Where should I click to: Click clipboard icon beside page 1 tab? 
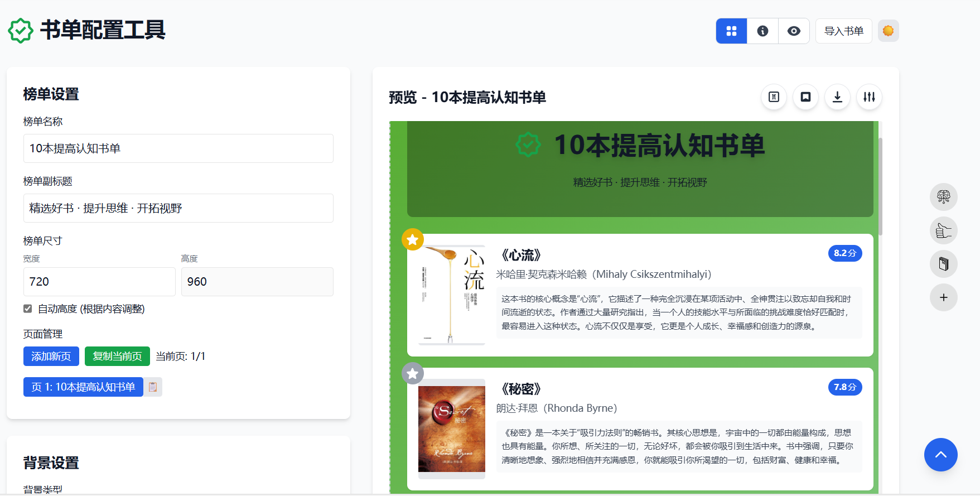153,387
